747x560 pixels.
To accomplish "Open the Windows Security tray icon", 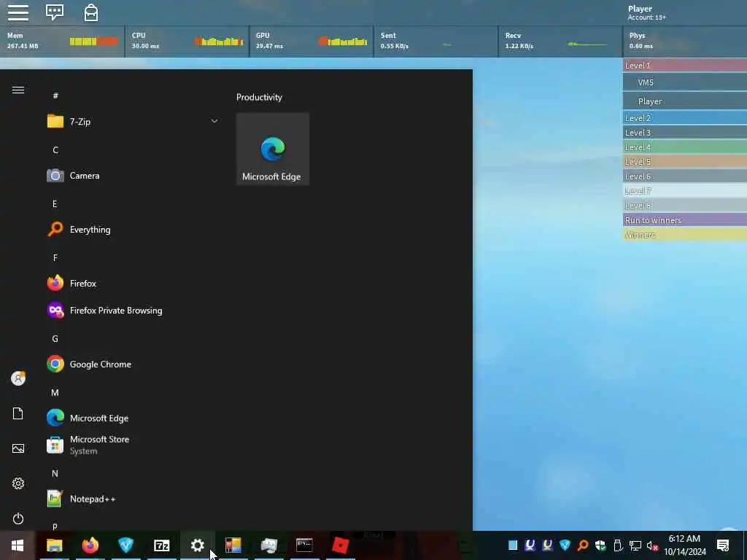I will (x=600, y=545).
